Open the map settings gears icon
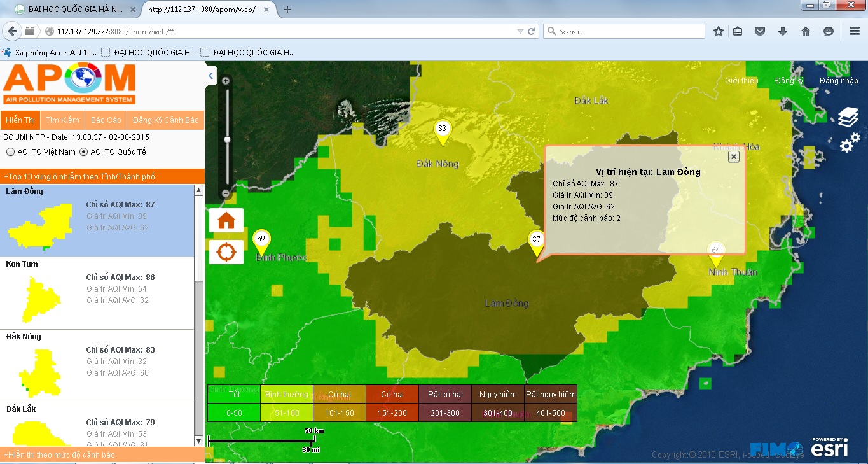 (x=850, y=143)
